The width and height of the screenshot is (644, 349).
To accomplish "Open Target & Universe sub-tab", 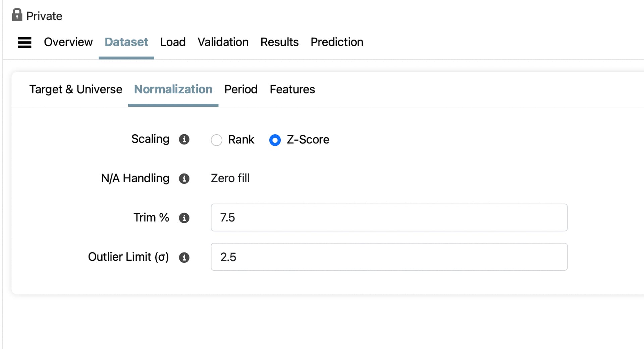I will click(x=76, y=89).
